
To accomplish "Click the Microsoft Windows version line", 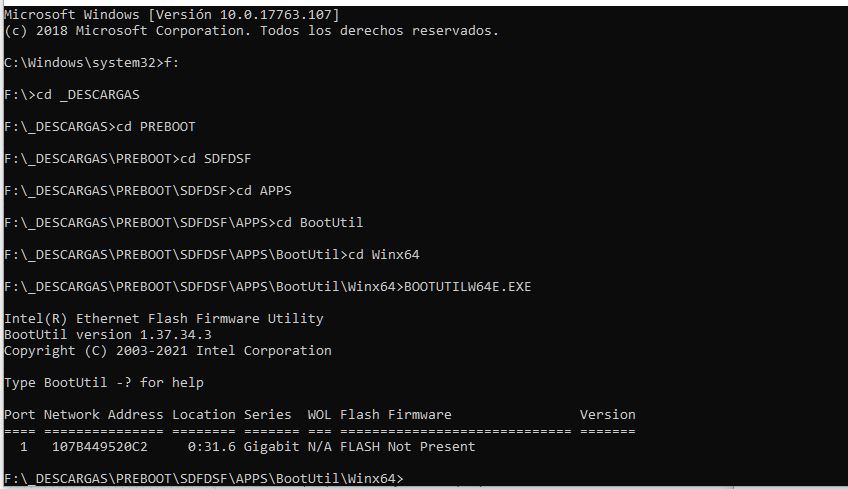I will pos(171,15).
